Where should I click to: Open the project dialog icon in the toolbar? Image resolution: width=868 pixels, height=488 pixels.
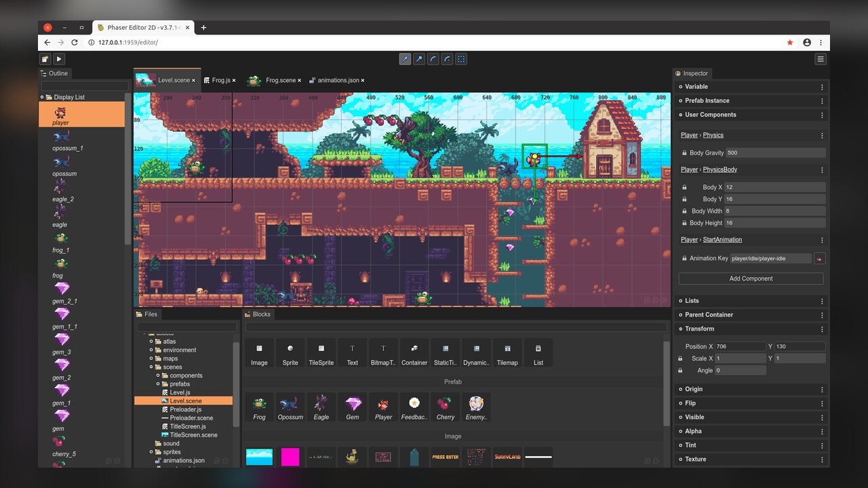click(x=45, y=60)
